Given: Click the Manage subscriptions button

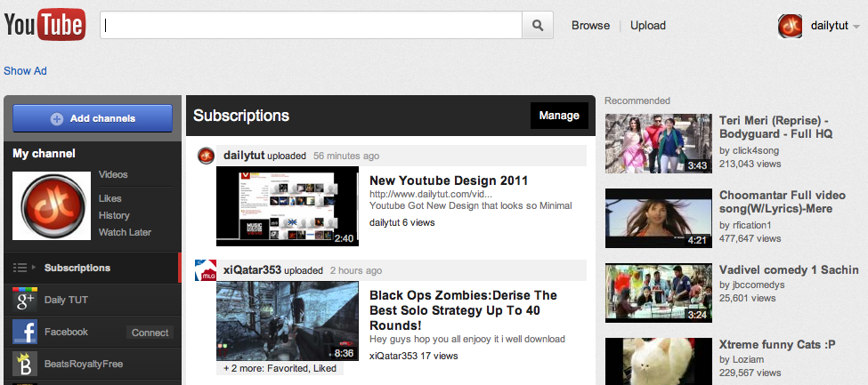Looking at the screenshot, I should pos(559,116).
